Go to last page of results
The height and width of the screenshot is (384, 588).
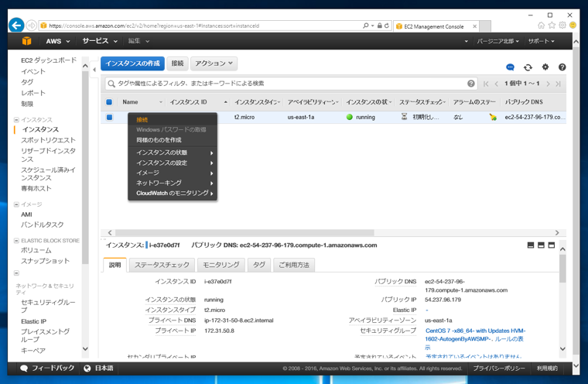558,84
